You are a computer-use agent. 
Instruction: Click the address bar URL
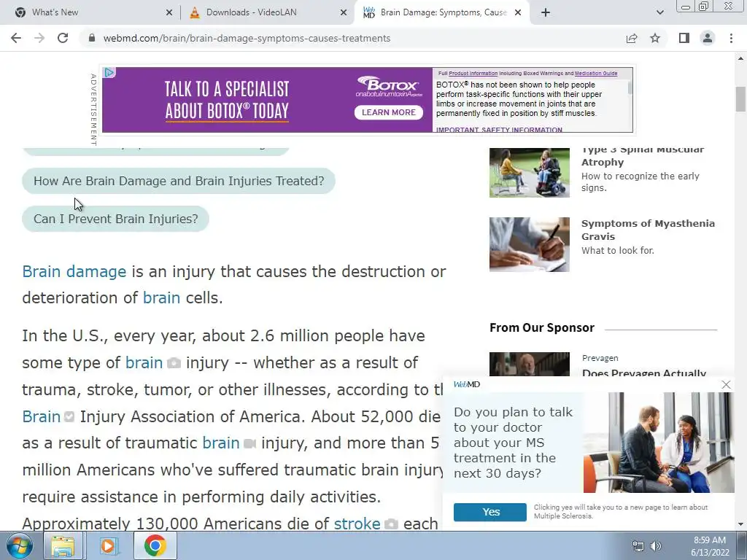247,38
